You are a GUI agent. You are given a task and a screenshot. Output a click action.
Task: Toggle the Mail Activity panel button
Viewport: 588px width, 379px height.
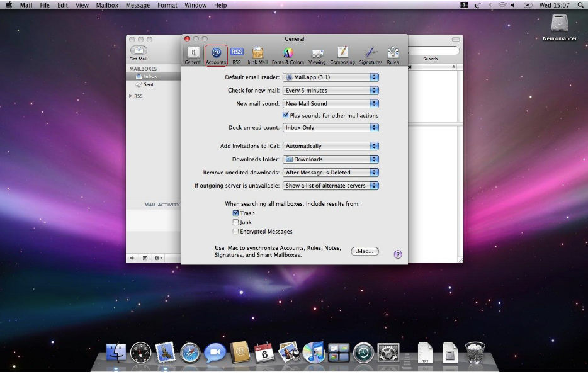[145, 258]
